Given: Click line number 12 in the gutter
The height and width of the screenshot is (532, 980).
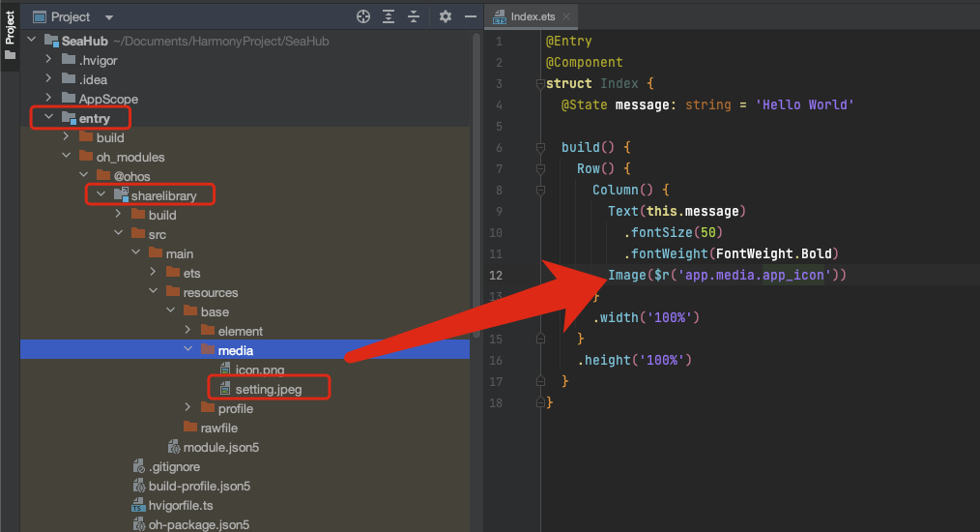Looking at the screenshot, I should [x=496, y=276].
